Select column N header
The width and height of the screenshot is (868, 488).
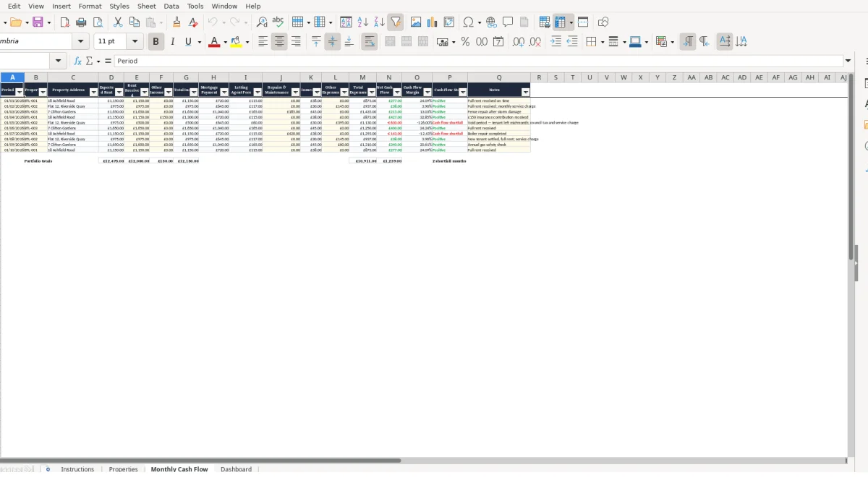pos(389,77)
